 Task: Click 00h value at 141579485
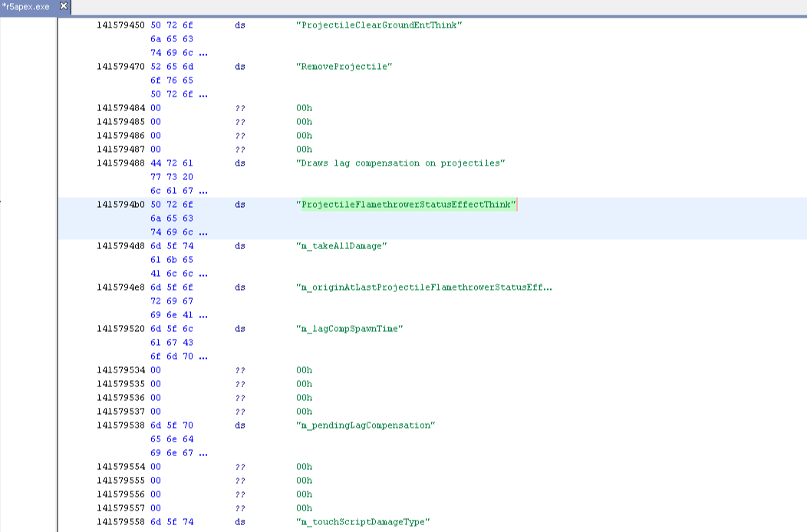pyautogui.click(x=305, y=122)
